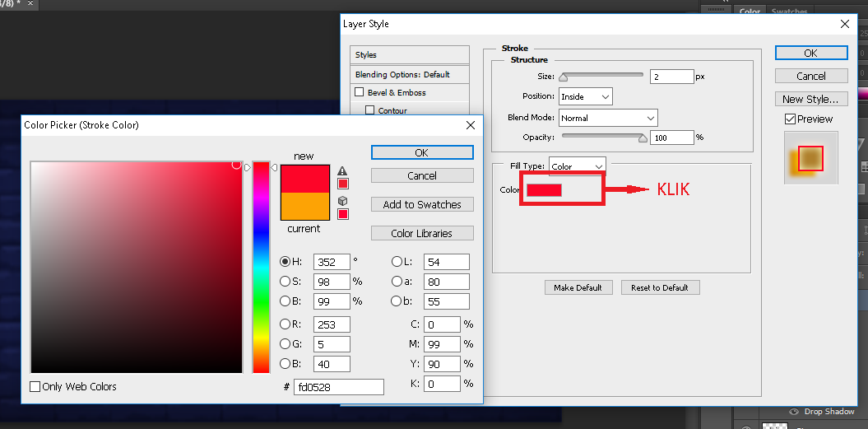Image resolution: width=868 pixels, height=429 pixels.
Task: Open the stroke Blend Mode dropdown
Action: coord(608,118)
